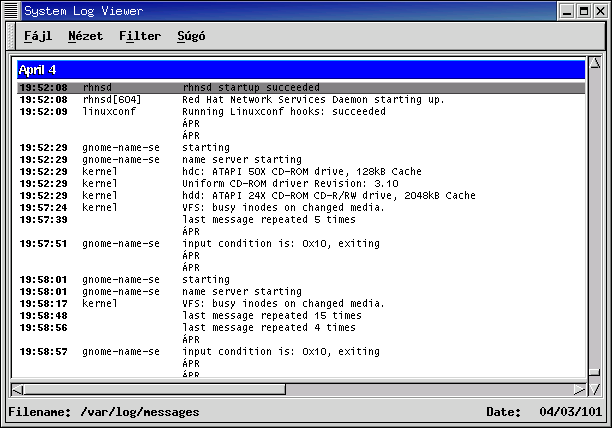
Task: Open the Filter menu
Action: point(140,36)
